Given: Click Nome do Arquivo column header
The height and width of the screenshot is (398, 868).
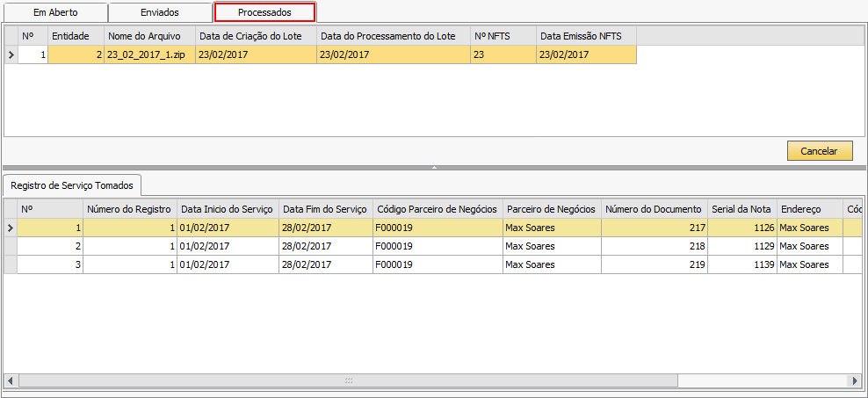Looking at the screenshot, I should tap(149, 37).
